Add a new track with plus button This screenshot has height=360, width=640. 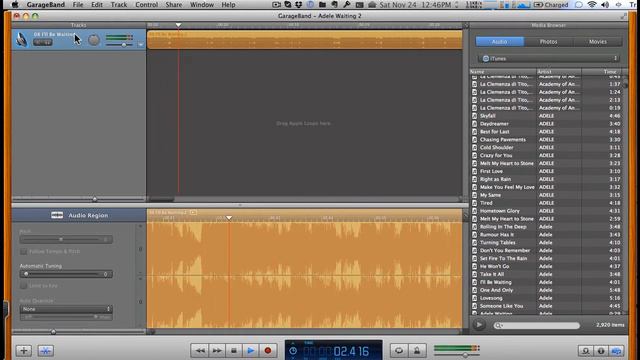[x=24, y=351]
